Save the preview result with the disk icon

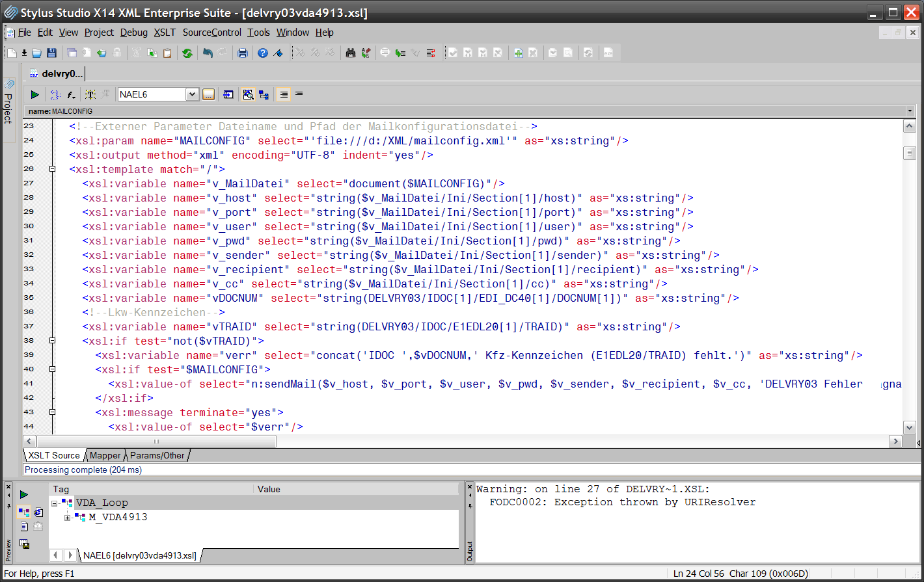(24, 544)
